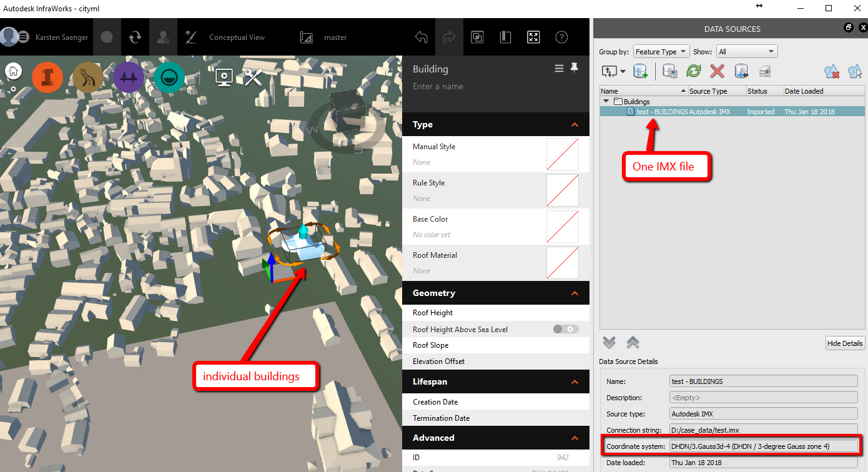Select the Model Builder home icon
The height and width of the screenshot is (472, 868).
13,71
